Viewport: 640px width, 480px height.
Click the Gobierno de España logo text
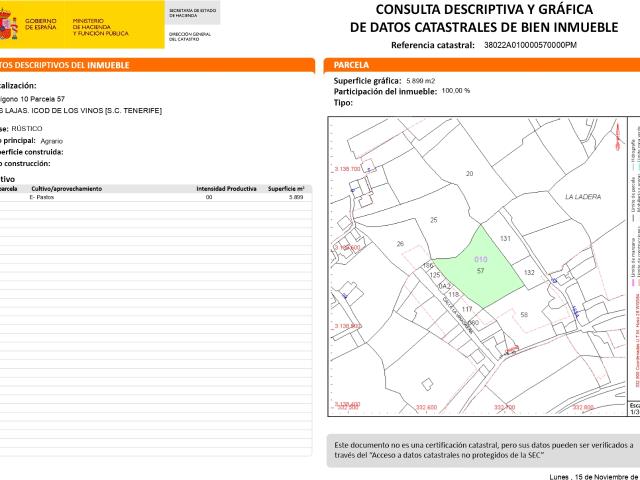tap(41, 24)
